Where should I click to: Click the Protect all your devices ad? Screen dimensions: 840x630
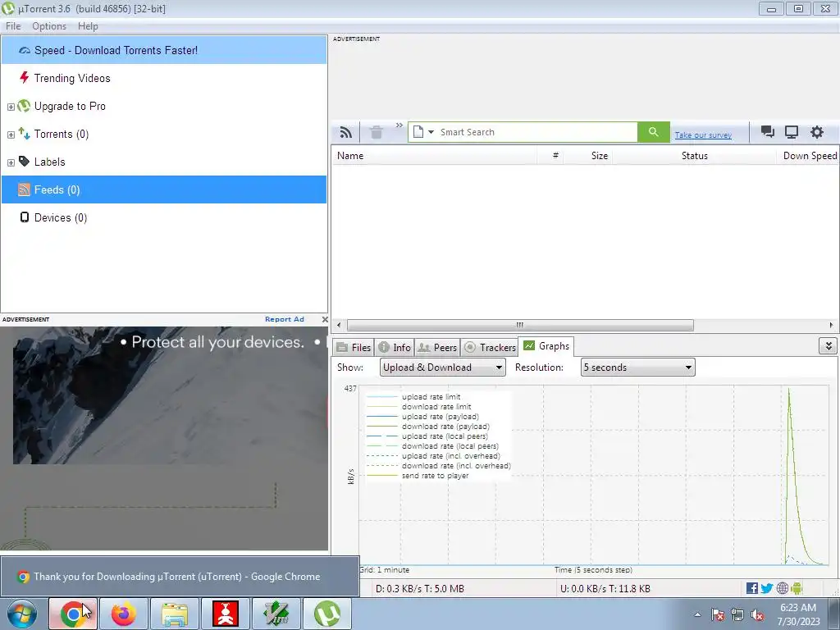(x=164, y=438)
